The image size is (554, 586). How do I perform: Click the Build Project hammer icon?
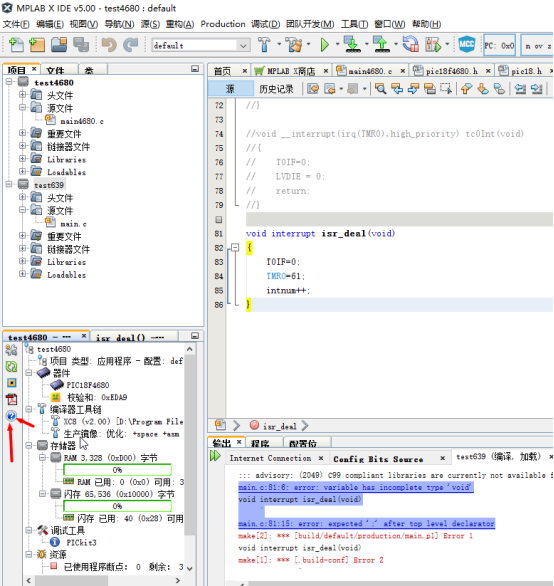(x=264, y=45)
